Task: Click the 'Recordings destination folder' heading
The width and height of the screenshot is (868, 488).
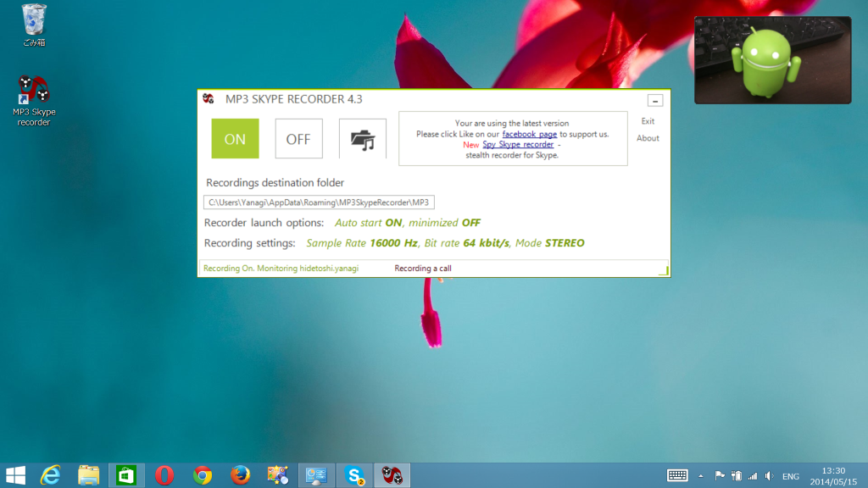Action: click(275, 183)
